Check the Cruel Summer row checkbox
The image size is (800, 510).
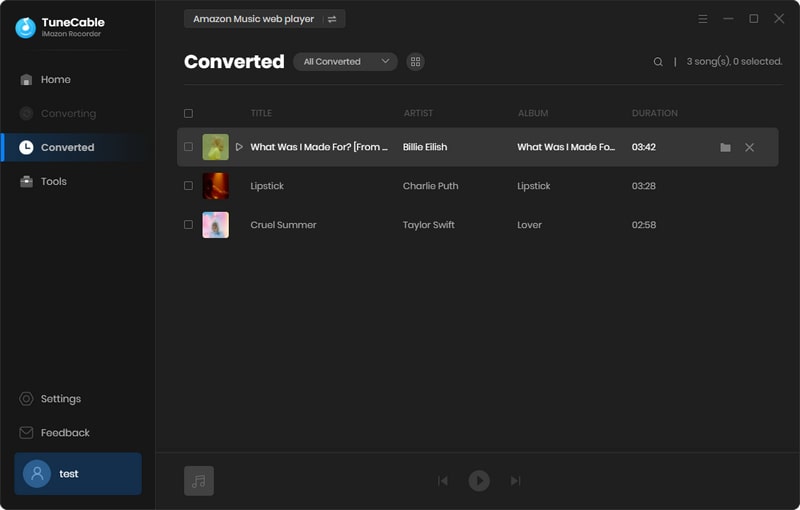point(188,224)
